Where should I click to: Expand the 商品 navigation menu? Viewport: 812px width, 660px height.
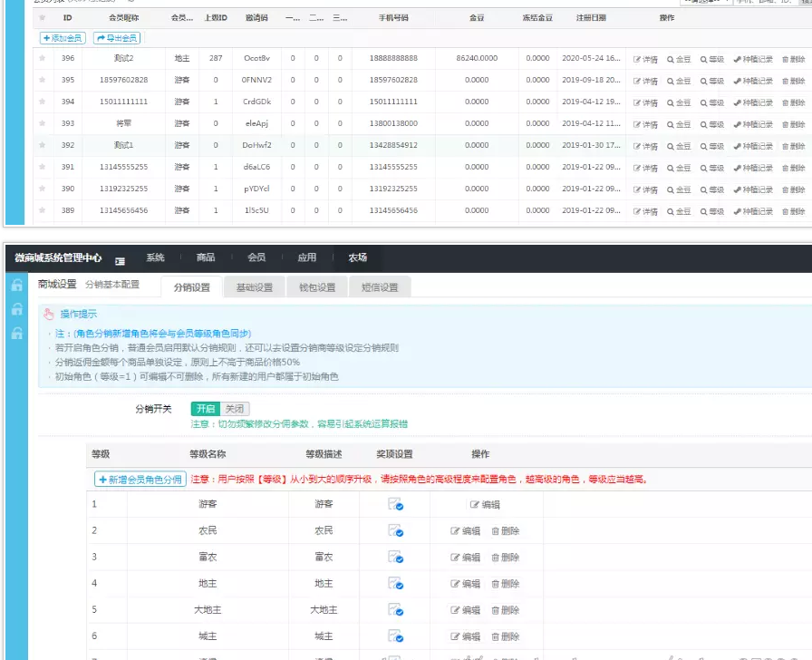(206, 258)
